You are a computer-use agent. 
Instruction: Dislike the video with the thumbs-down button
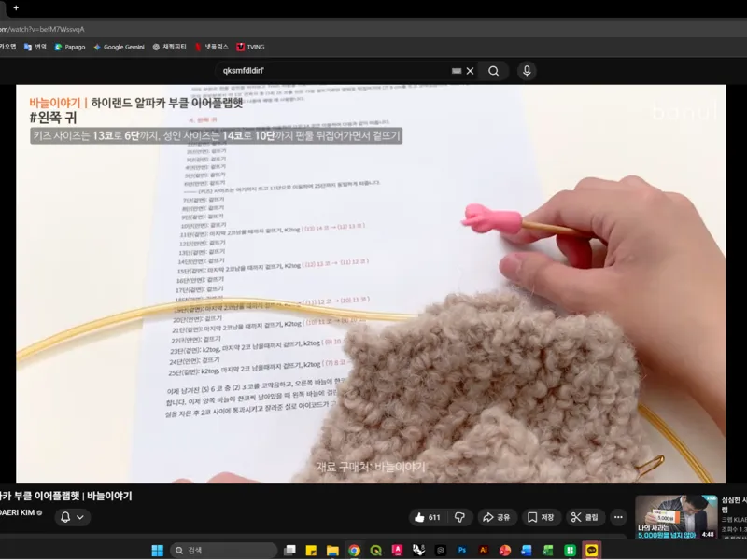point(459,518)
